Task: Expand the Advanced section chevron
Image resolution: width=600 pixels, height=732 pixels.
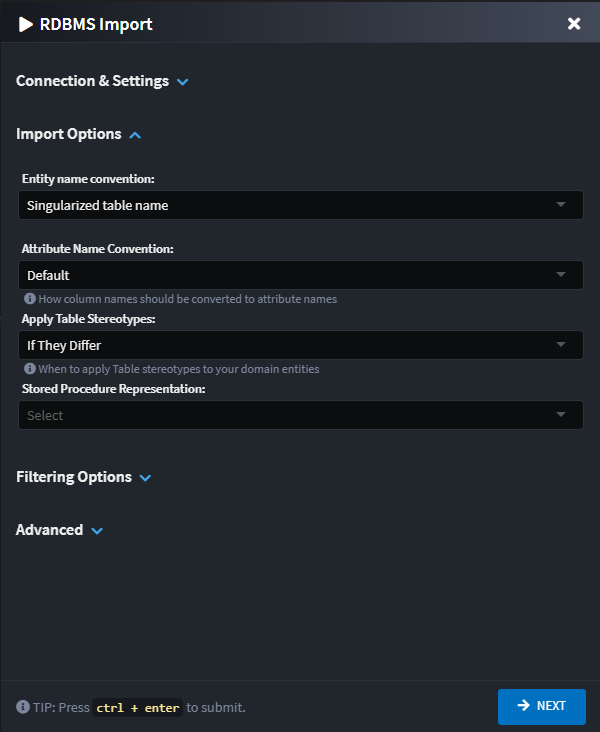Action: point(97,531)
